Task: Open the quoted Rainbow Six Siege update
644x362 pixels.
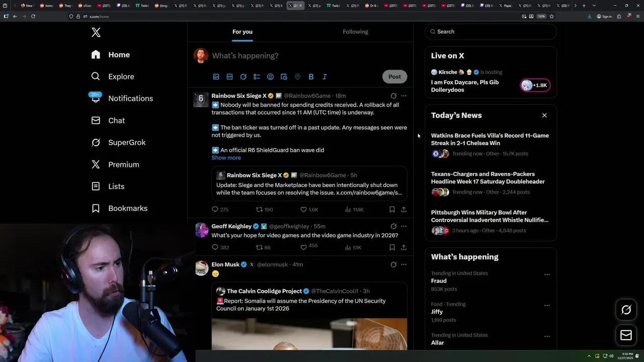Action: (309, 184)
